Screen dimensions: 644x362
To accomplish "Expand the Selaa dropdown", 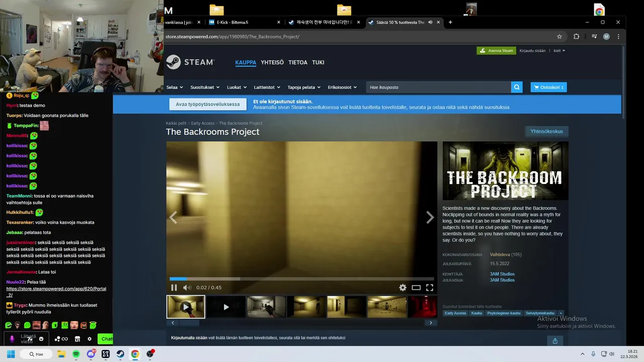I will click(175, 87).
